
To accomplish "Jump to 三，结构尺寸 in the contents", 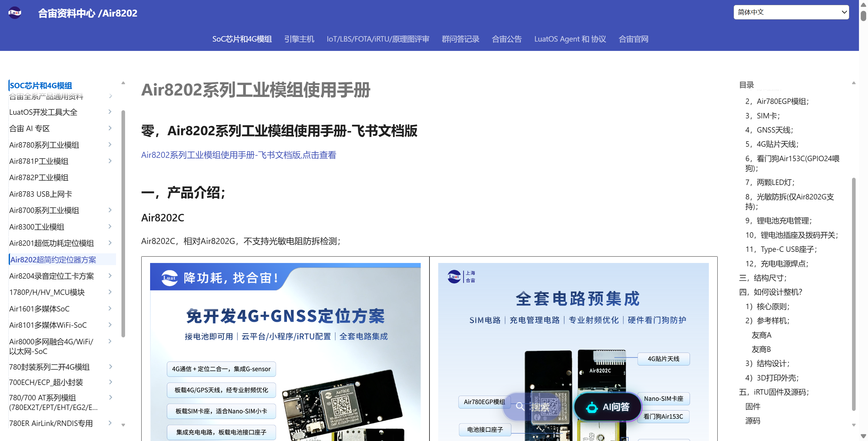I will [763, 278].
